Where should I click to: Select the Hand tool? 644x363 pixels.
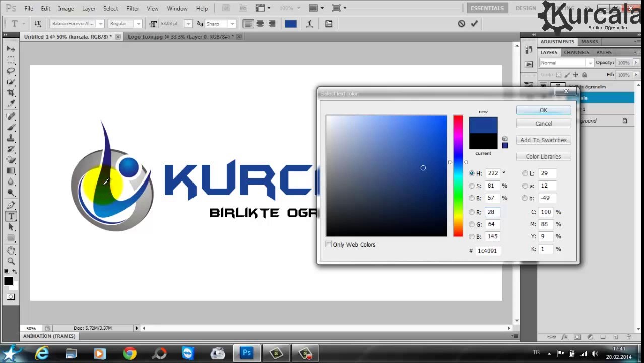11,250
